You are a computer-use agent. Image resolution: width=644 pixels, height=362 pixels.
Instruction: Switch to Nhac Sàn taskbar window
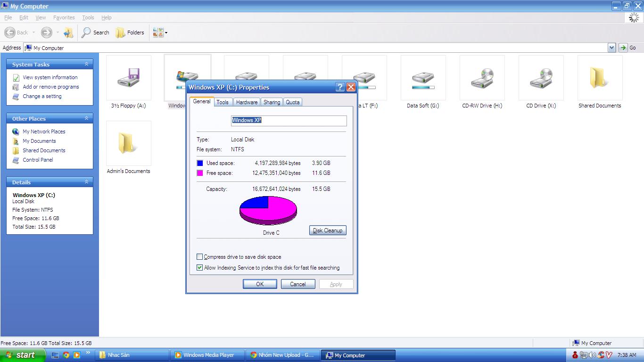click(x=132, y=355)
